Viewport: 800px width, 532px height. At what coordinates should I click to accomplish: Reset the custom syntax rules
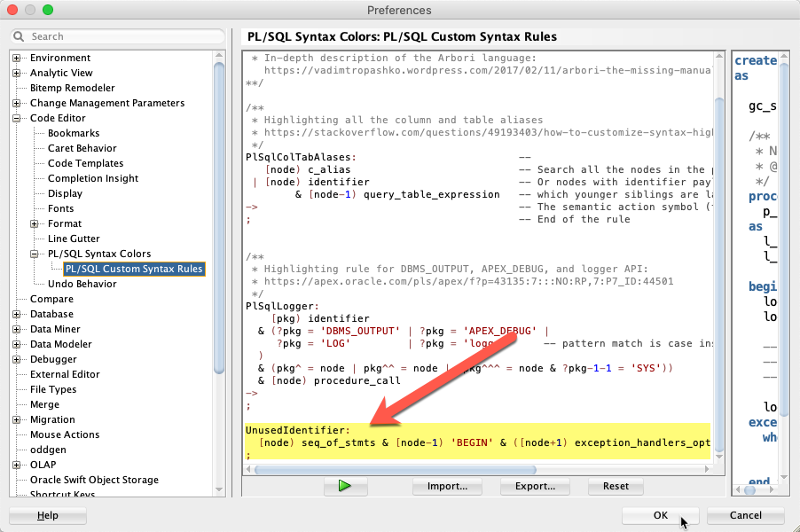click(615, 487)
